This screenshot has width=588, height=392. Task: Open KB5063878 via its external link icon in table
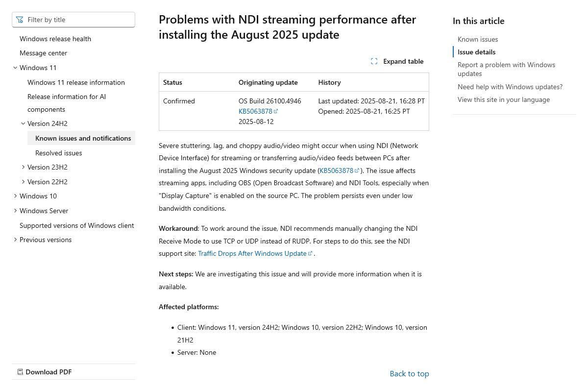(x=276, y=111)
